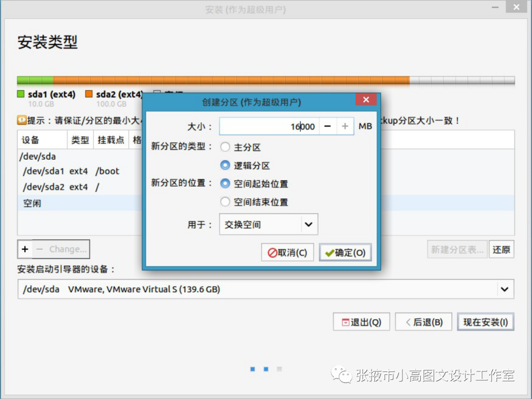Viewport: 532px width, 399px height.
Task: Close the main installer window
Action: coord(516,7)
